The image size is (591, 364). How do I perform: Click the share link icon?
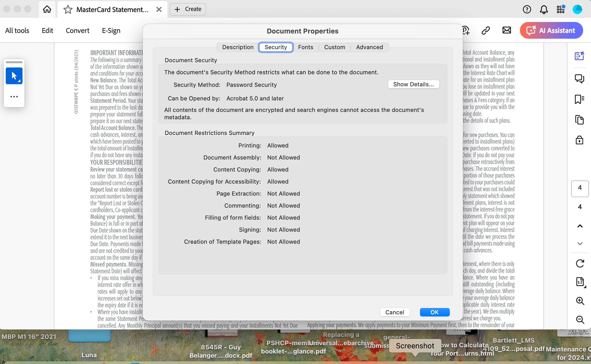[486, 31]
